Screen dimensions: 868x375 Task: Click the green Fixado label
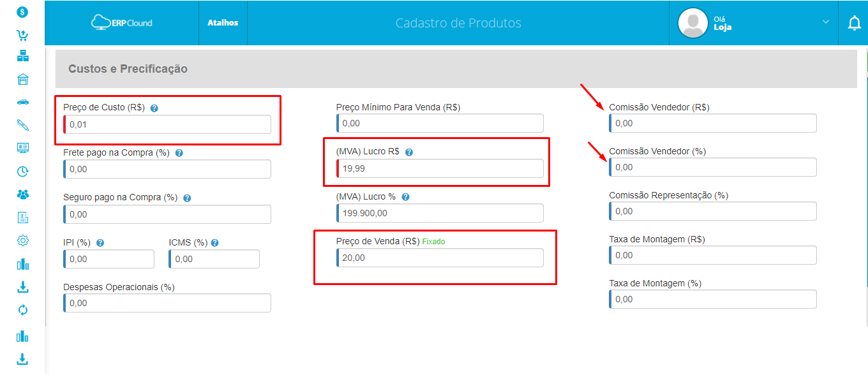(x=433, y=242)
